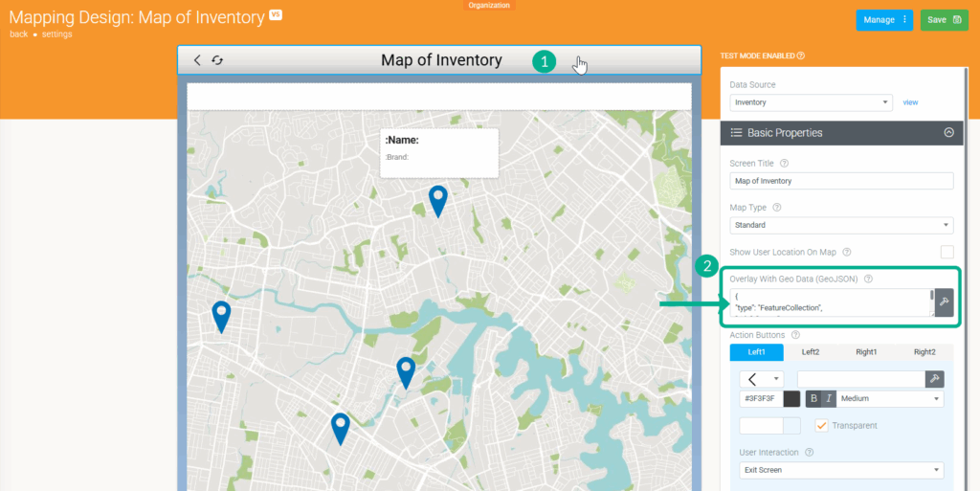Screen dimensions: 980x491
Task: Open the Map Type dropdown set to Standard
Action: tap(841, 225)
